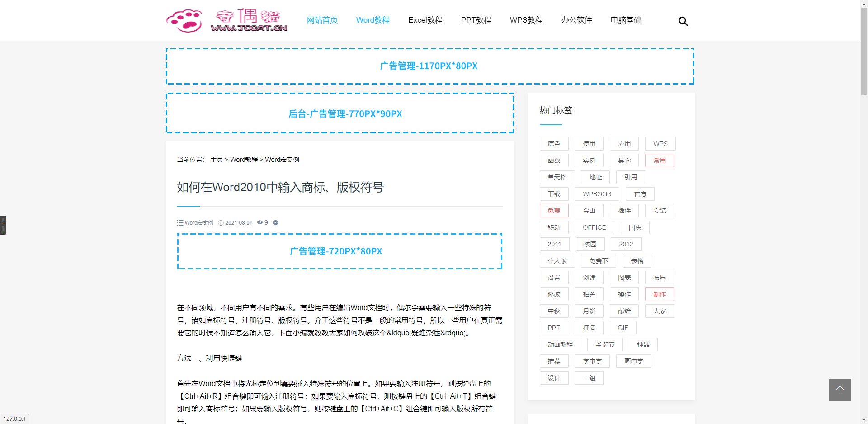Viewport: 868px width, 424px height.
Task: Select the 圣诞节 tag
Action: [605, 344]
